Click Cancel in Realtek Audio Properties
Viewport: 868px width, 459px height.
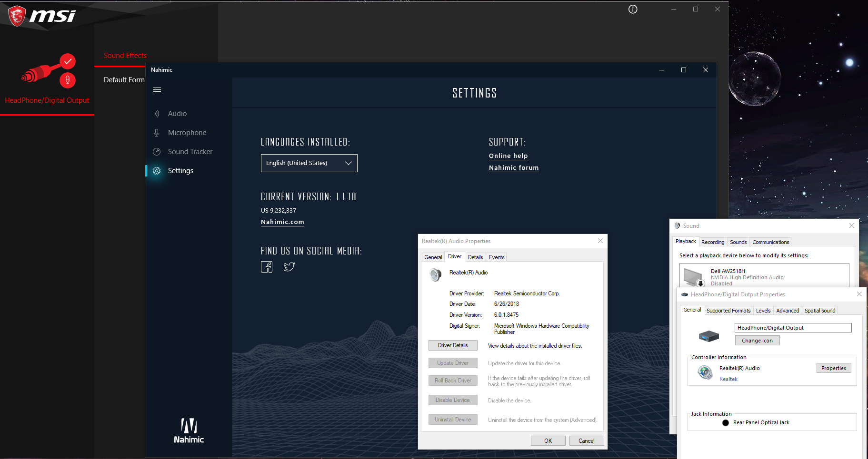tap(587, 441)
